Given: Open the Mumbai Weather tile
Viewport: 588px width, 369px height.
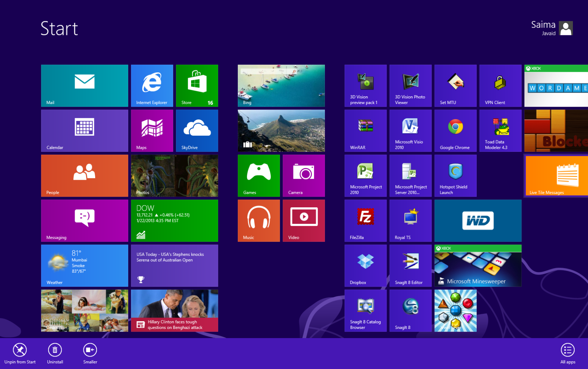Looking at the screenshot, I should coord(85,266).
